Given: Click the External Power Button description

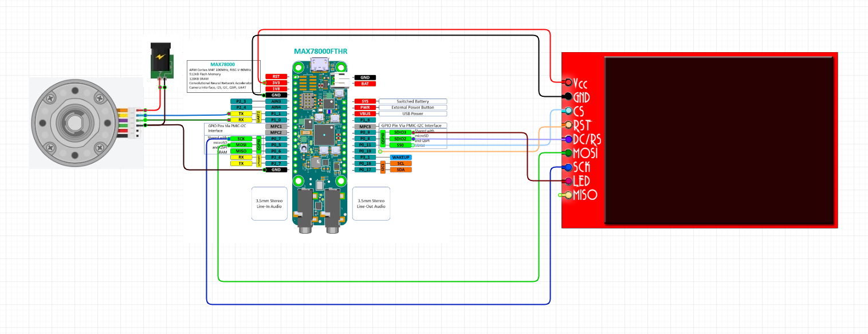Looking at the screenshot, I should pos(413,107).
